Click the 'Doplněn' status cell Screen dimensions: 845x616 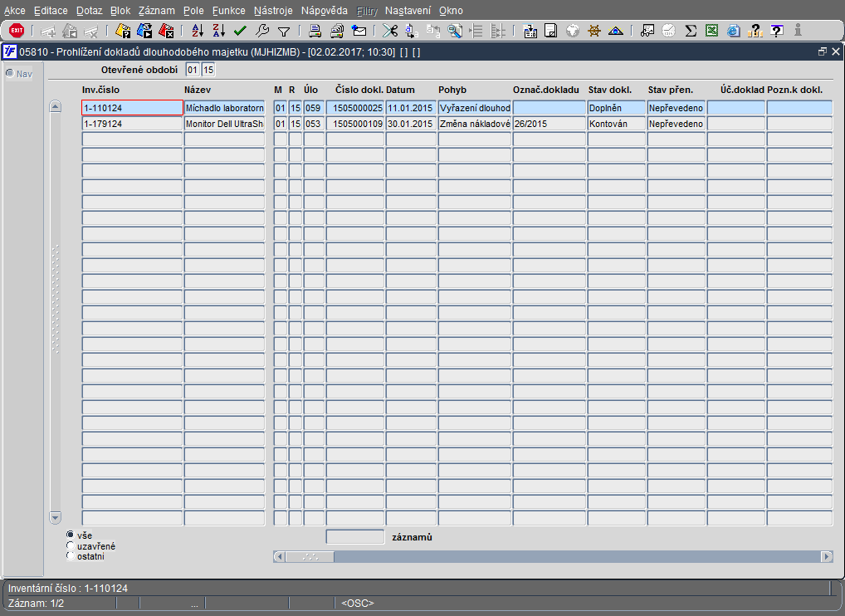[617, 108]
